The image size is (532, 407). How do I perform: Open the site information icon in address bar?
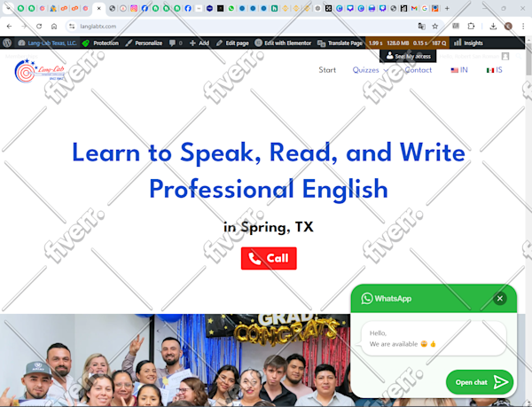click(x=72, y=26)
